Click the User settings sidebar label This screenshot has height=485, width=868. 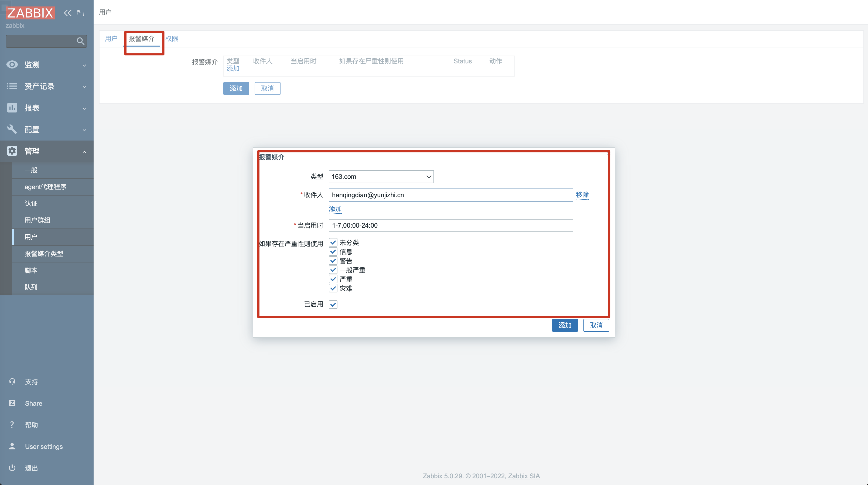(44, 447)
